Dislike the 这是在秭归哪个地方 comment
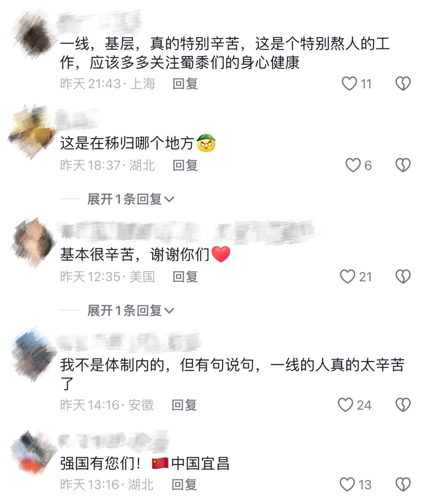This screenshot has height=504, width=428. 403,165
